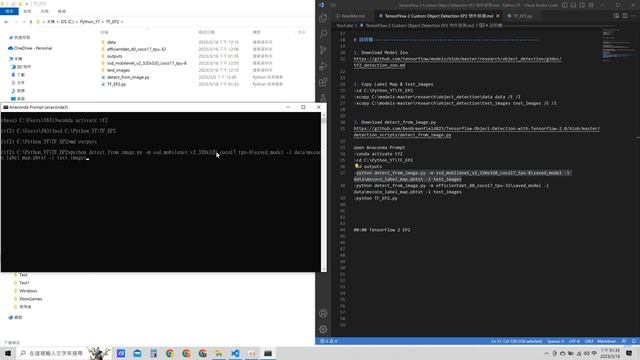Open Visual Studio Code from the taskbar

(235, 353)
